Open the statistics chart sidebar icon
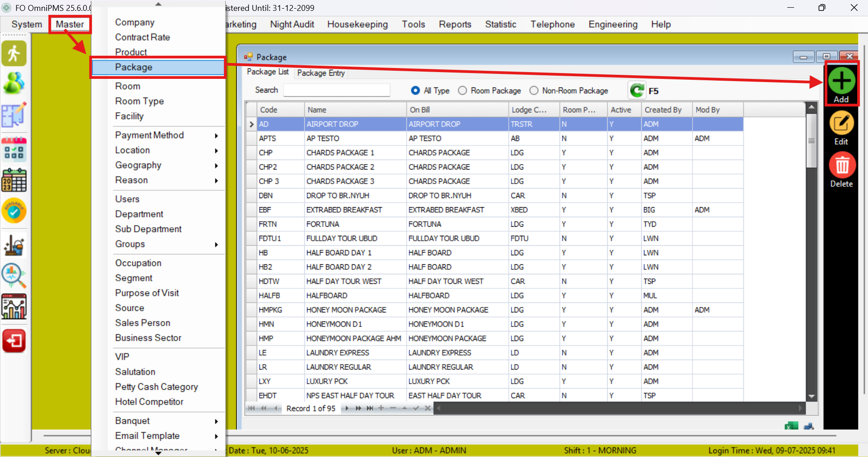This screenshot has width=868, height=457. point(14,306)
